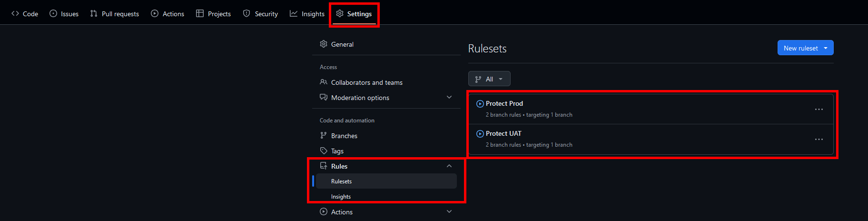Switch to the Code tab
The height and width of the screenshot is (221, 868).
point(25,13)
